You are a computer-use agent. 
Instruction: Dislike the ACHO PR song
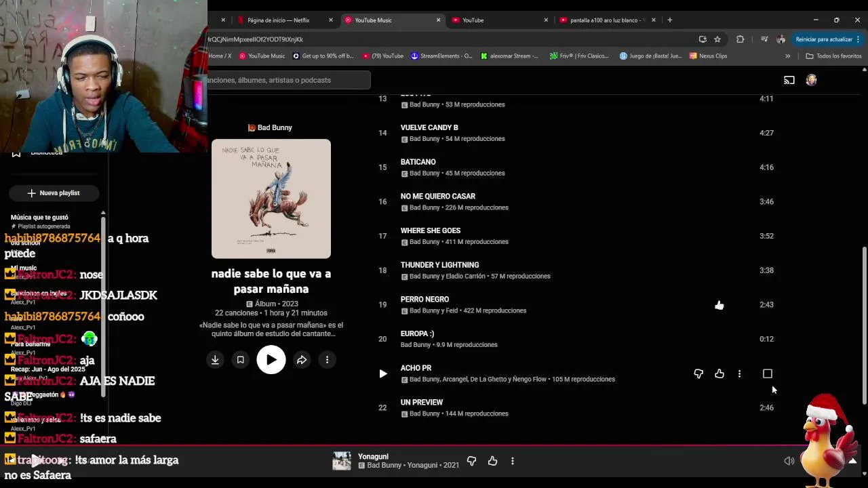(698, 373)
